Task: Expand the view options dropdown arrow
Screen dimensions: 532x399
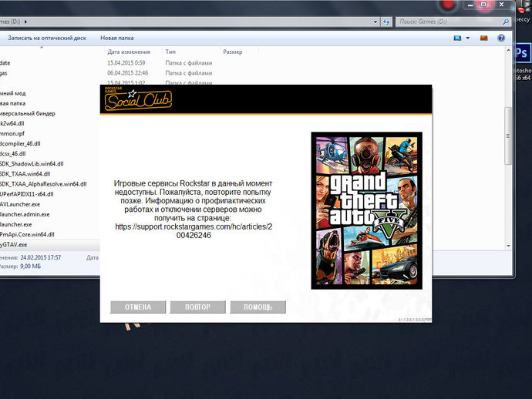Action: pyautogui.click(x=468, y=38)
